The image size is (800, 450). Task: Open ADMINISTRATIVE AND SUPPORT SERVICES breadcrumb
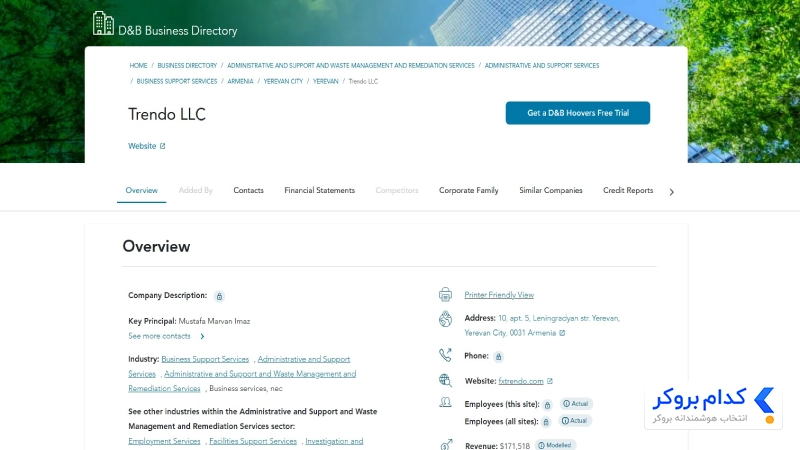point(542,65)
